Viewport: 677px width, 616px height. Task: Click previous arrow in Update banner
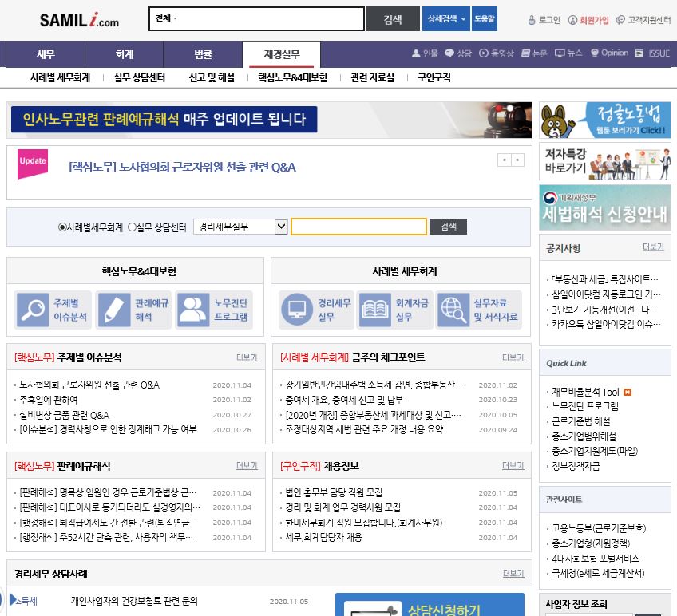pos(504,160)
